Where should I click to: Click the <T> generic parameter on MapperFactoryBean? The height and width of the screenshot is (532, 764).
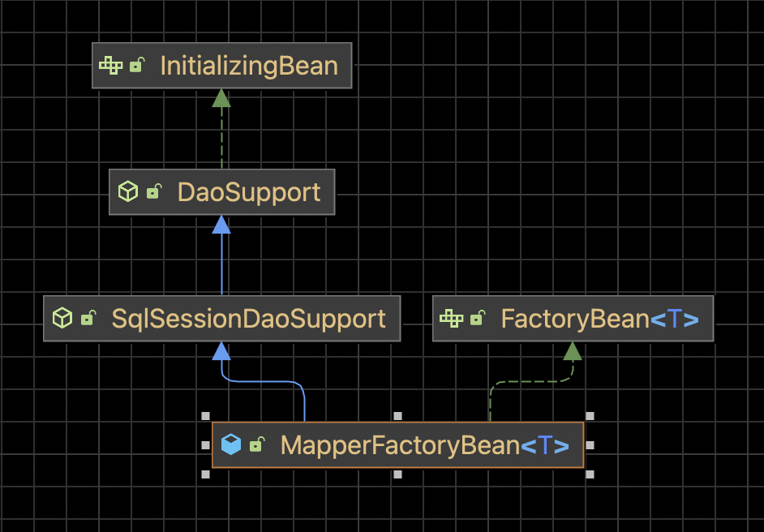[x=545, y=446]
